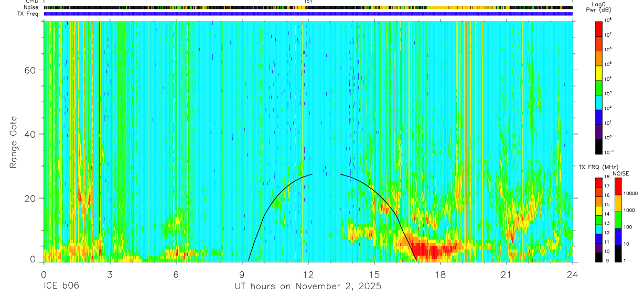Click the '24' tick on the UT hours axis
The height and width of the screenshot is (297, 644).
click(x=573, y=274)
